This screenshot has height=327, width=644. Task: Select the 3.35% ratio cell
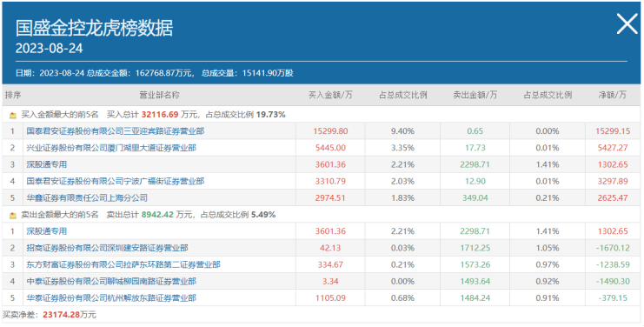[402, 148]
